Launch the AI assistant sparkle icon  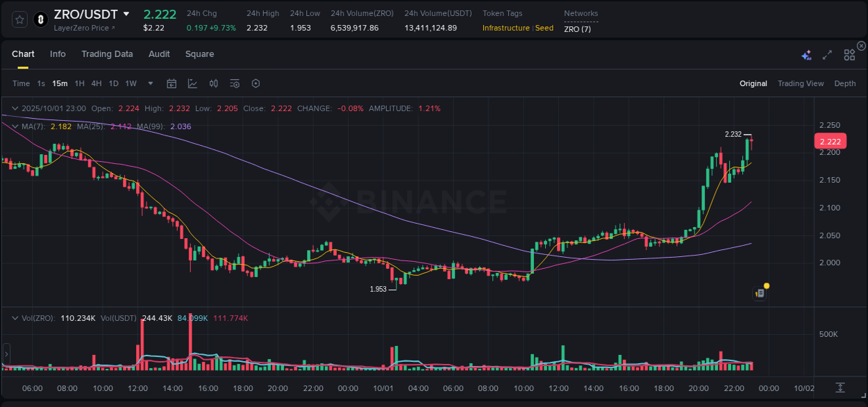pyautogui.click(x=806, y=54)
